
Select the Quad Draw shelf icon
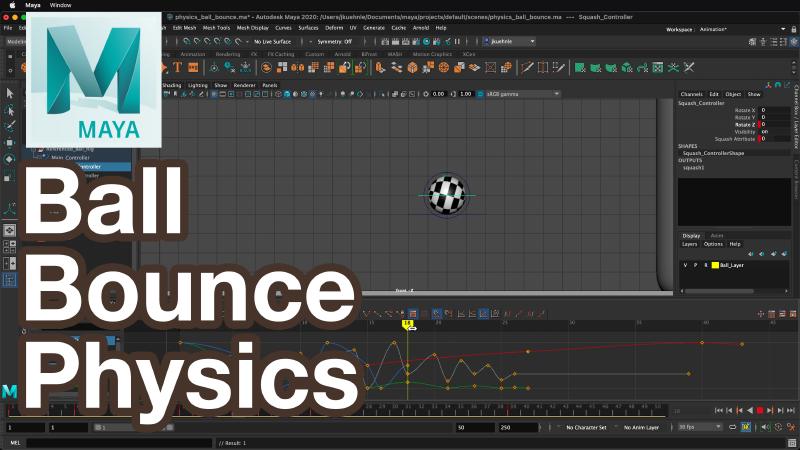559,67
